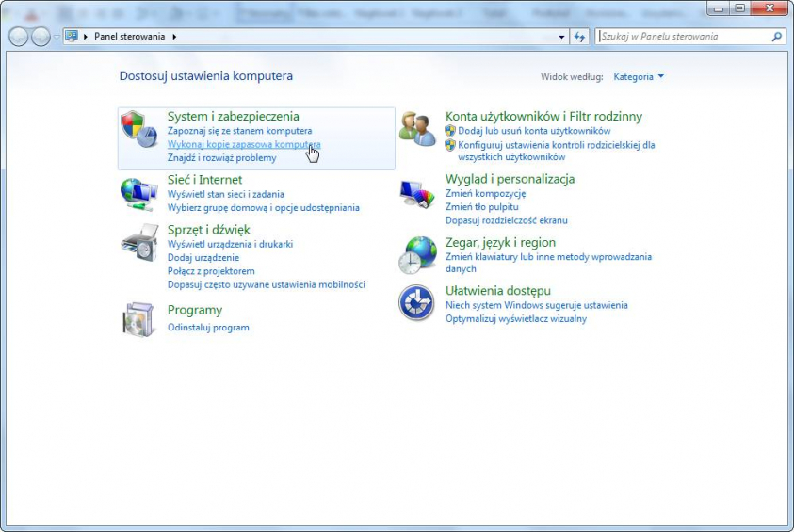Click the Ułatwienia dostępu icon
The image size is (794, 532).
click(417, 303)
